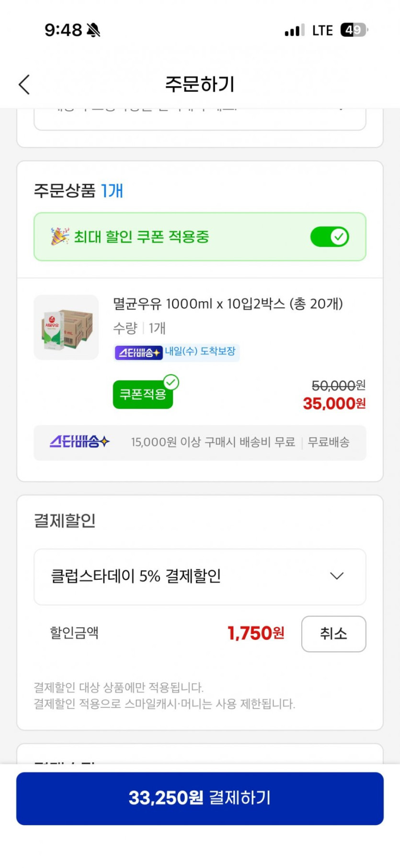
Task: Tap the 주문상품 1개 header
Action: point(79,191)
